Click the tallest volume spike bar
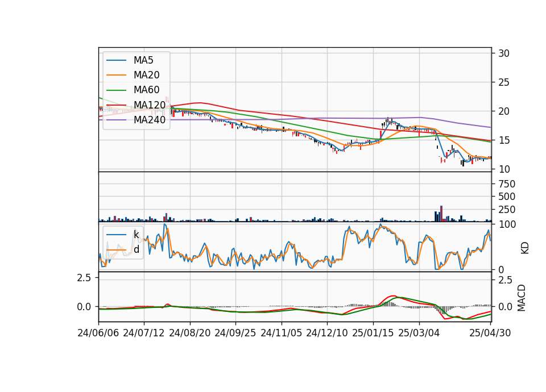This screenshot has height=392, width=546. (441, 214)
